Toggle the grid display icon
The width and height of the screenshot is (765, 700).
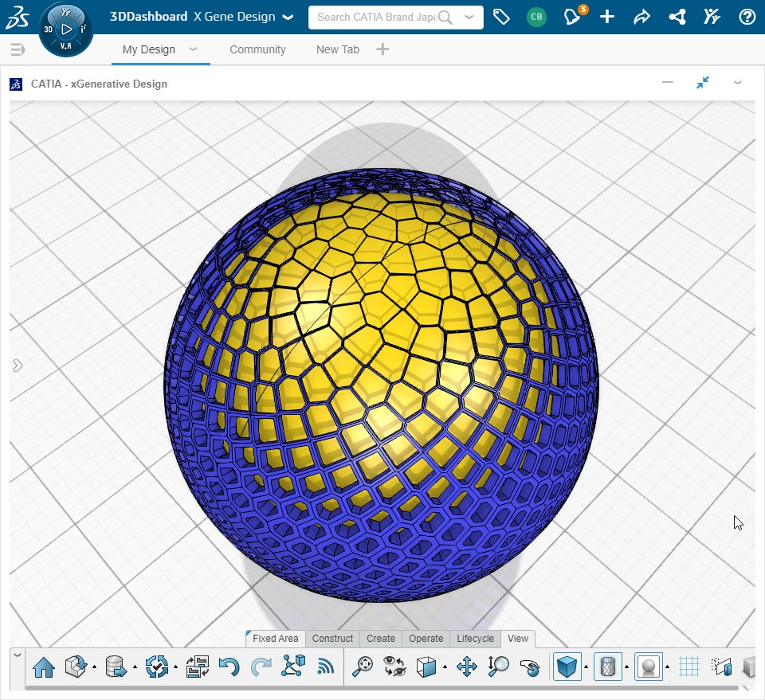point(688,667)
